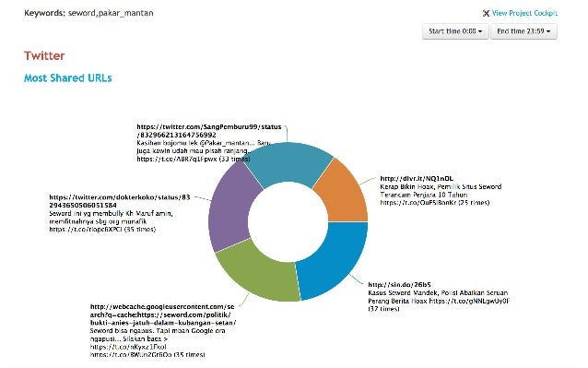This screenshot has width=588, height=368.
Task: Click the View Project Cockpit tools icon
Action: [x=486, y=13]
